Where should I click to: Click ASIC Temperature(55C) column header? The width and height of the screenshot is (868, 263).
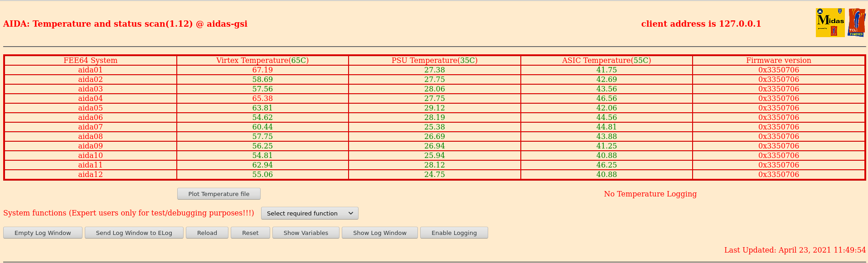coord(606,60)
